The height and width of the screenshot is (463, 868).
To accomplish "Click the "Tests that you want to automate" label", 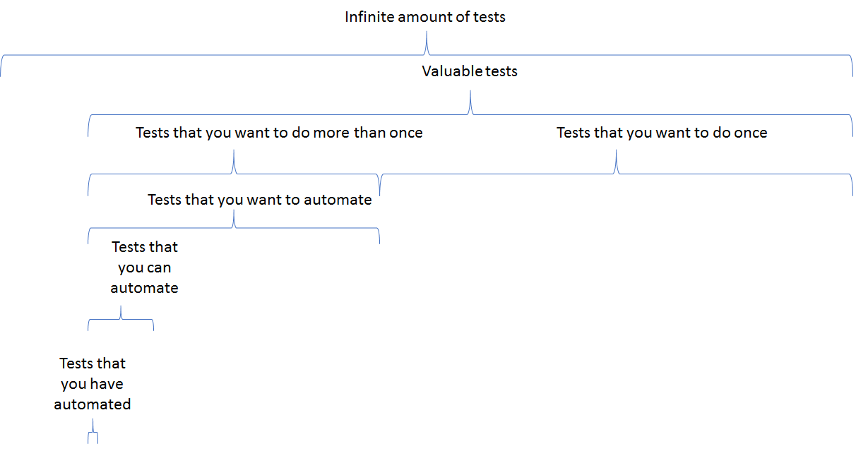I will pyautogui.click(x=259, y=200).
